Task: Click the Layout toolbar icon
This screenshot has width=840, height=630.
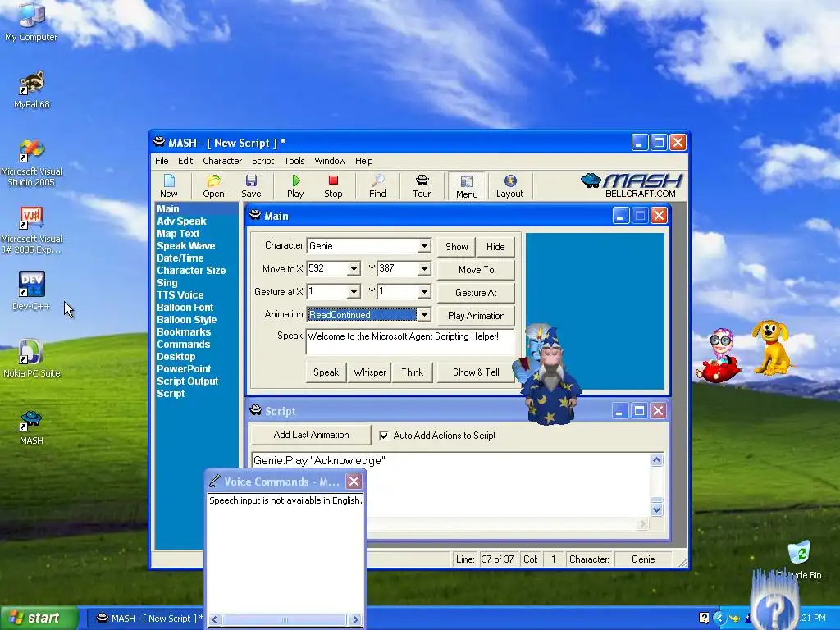Action: 509,186
